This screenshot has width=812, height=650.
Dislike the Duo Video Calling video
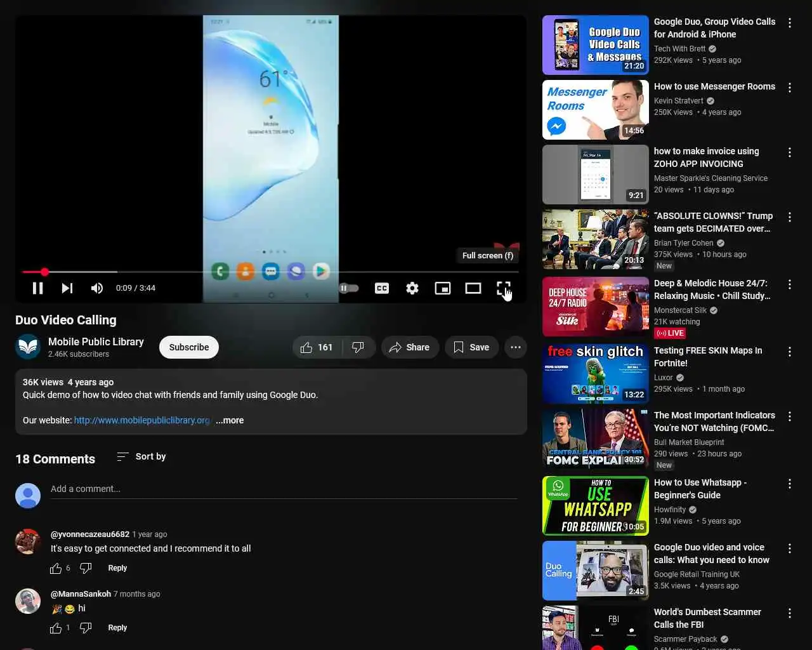point(358,347)
